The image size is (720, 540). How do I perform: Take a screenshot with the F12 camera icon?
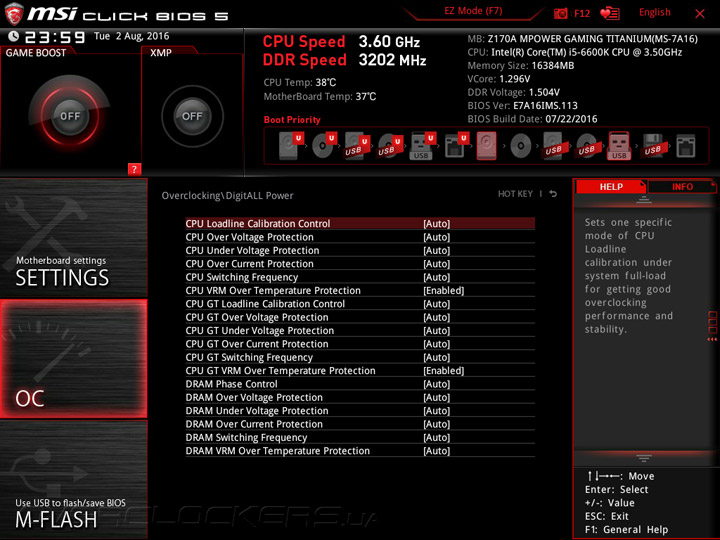tap(560, 14)
